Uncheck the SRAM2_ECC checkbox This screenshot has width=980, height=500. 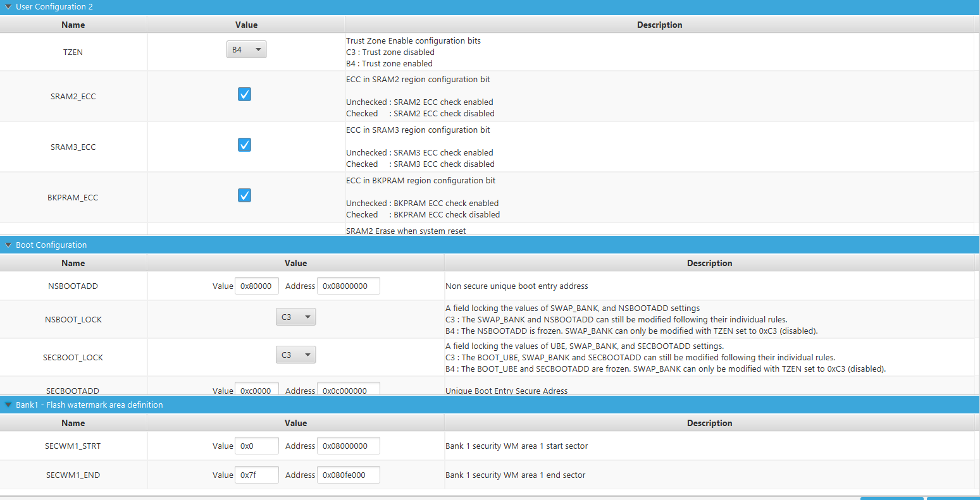244,94
